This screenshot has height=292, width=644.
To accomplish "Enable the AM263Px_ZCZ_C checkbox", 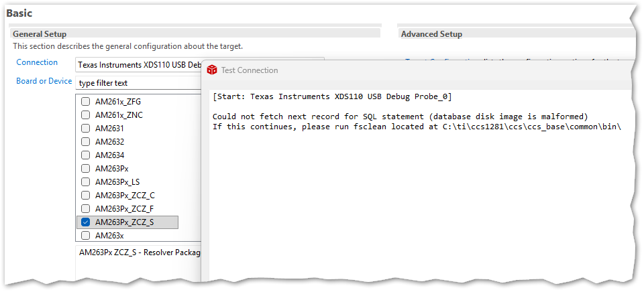I will point(85,196).
